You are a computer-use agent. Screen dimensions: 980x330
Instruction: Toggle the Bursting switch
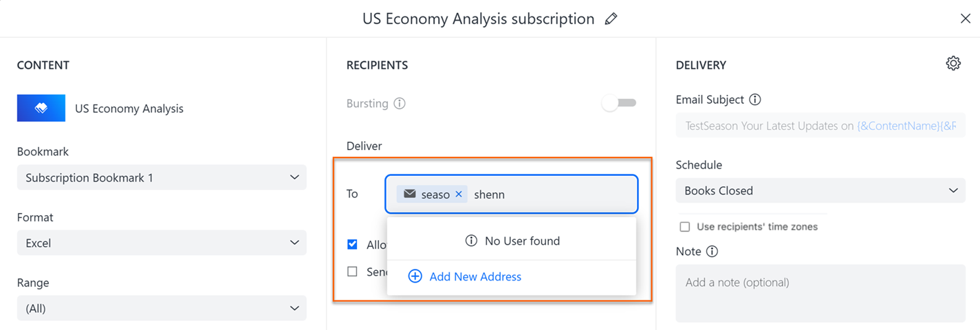(619, 103)
